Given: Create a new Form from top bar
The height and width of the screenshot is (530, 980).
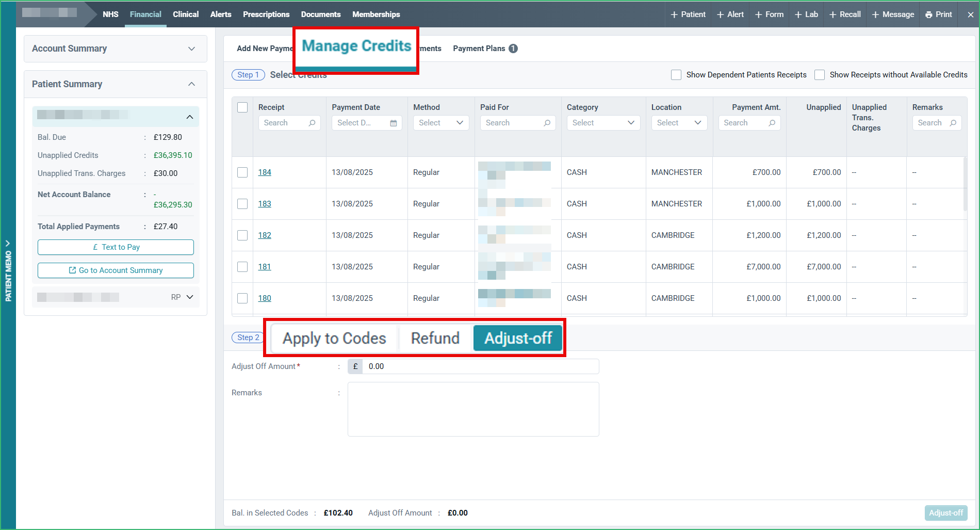Looking at the screenshot, I should [x=769, y=14].
